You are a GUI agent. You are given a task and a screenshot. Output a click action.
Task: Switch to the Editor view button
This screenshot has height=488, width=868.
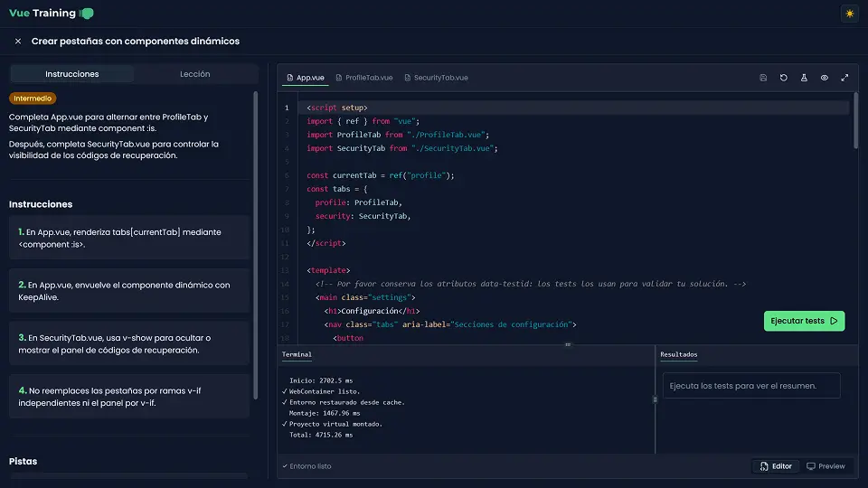click(776, 466)
